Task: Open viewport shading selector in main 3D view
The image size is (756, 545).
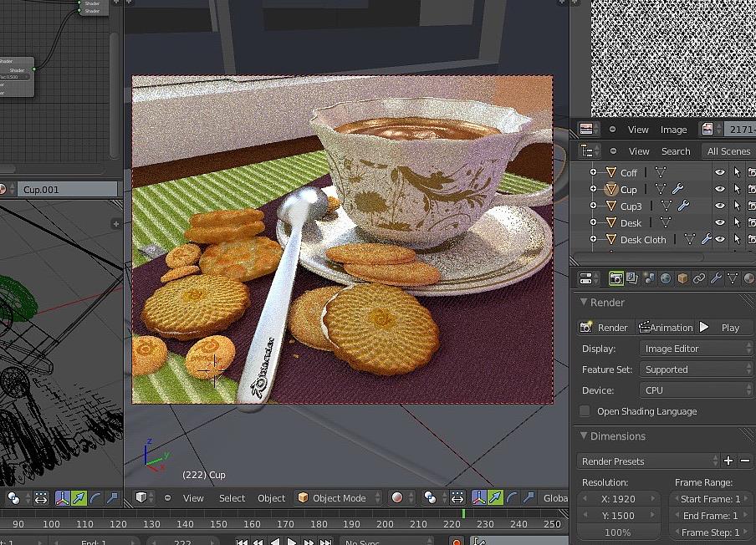Action: [x=401, y=498]
